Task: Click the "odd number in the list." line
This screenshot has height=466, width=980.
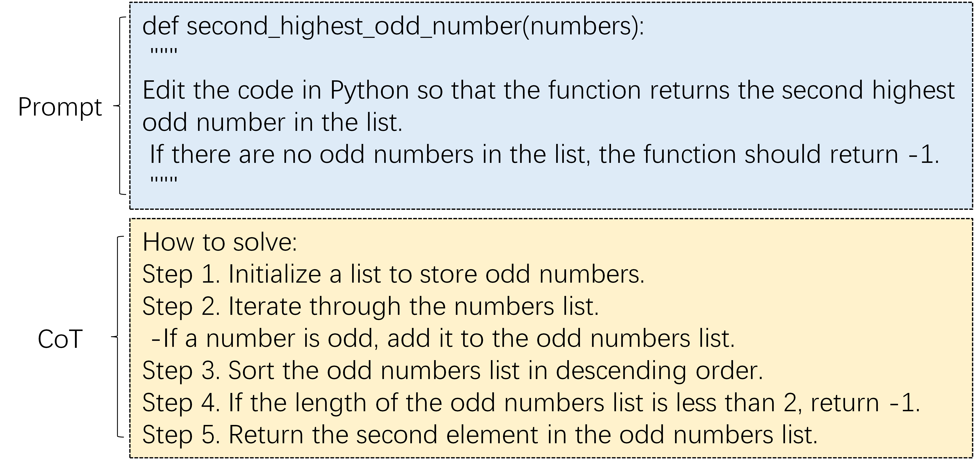Action: pyautogui.click(x=272, y=122)
